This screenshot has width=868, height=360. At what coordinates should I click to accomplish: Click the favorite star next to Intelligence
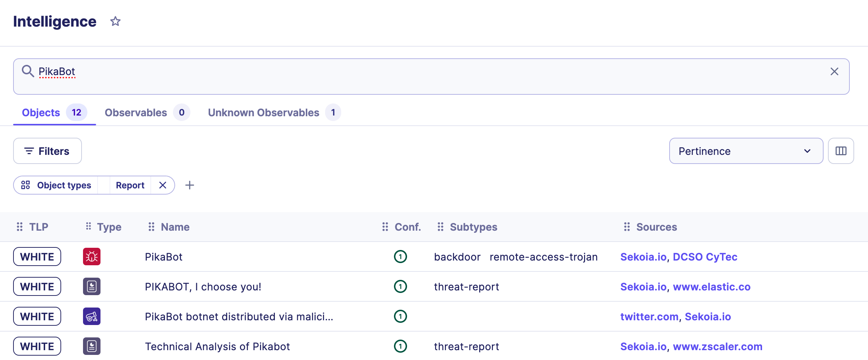115,21
